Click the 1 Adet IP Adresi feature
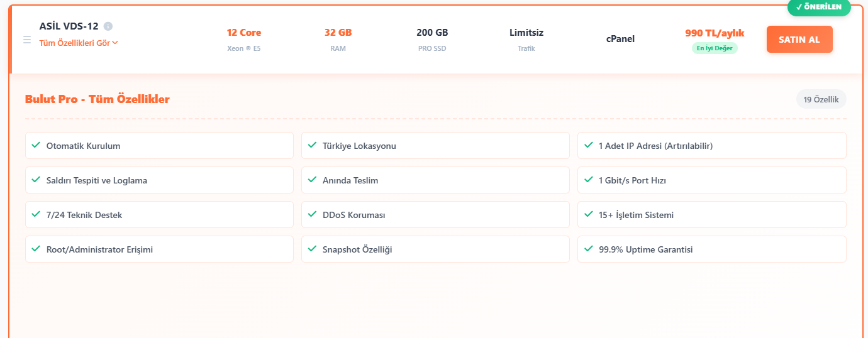This screenshot has width=868, height=338. tap(711, 146)
